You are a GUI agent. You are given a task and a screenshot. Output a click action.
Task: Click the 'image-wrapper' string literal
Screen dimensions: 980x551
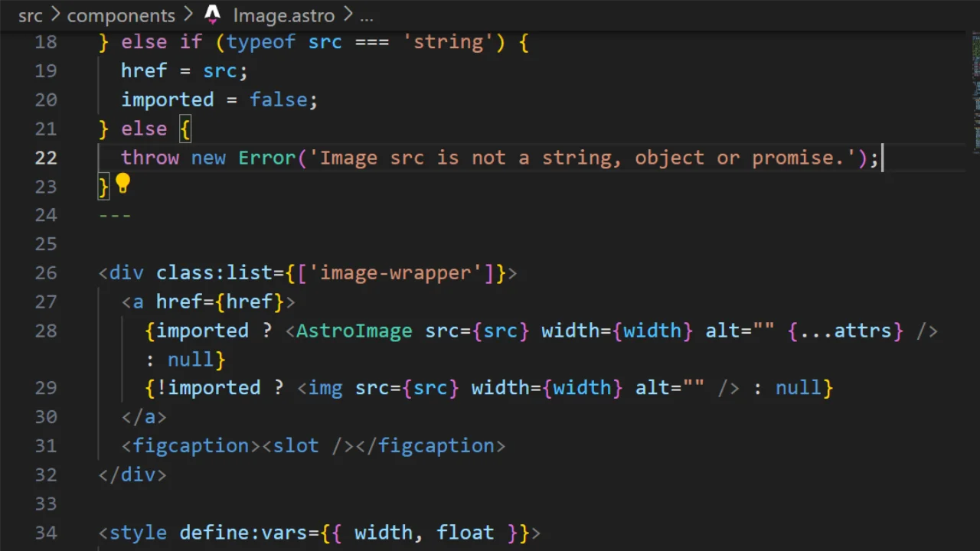tap(395, 273)
